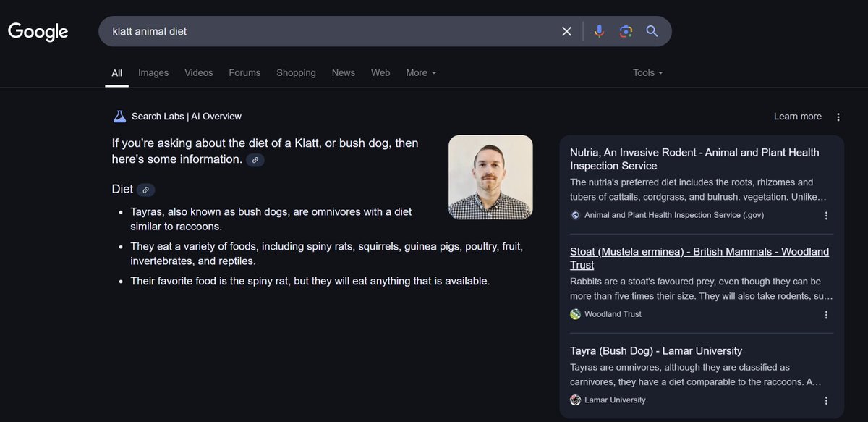Switch to the Web tab
Viewport: 868px width, 422px height.
(x=380, y=72)
